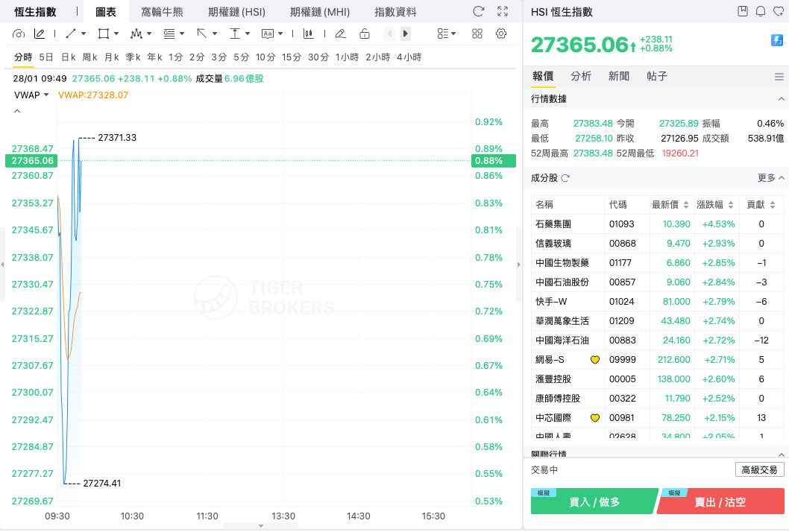Screen dimensions: 789x532
Task: Click the yellow heart beside 中芯國際
Action: 595,418
